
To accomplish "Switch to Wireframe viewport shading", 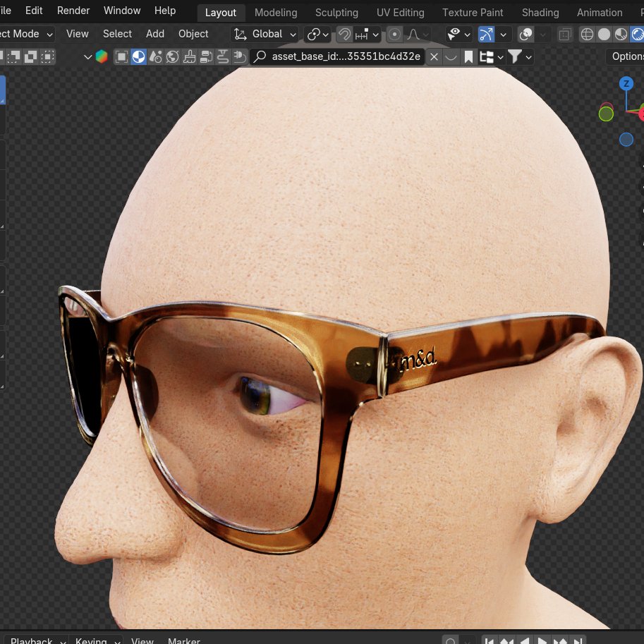I will coord(587,35).
